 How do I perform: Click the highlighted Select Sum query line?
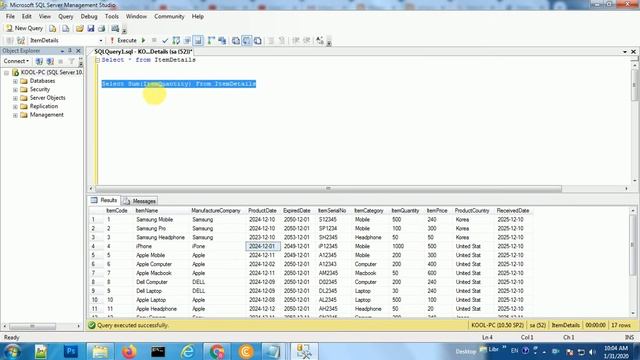pos(179,84)
